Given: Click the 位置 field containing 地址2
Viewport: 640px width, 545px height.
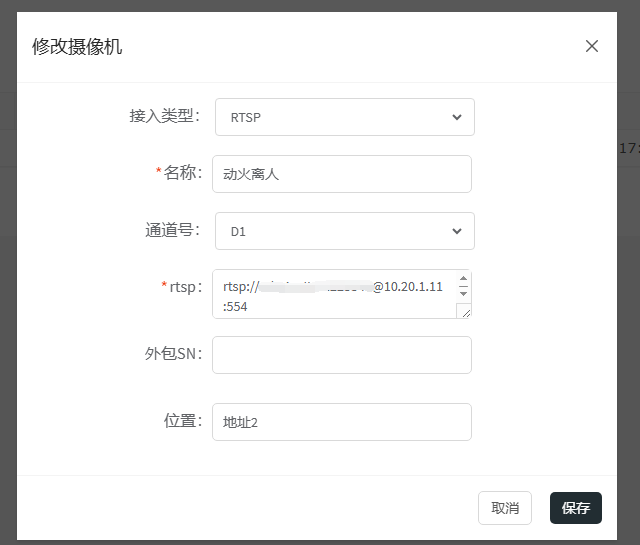Looking at the screenshot, I should point(342,422).
